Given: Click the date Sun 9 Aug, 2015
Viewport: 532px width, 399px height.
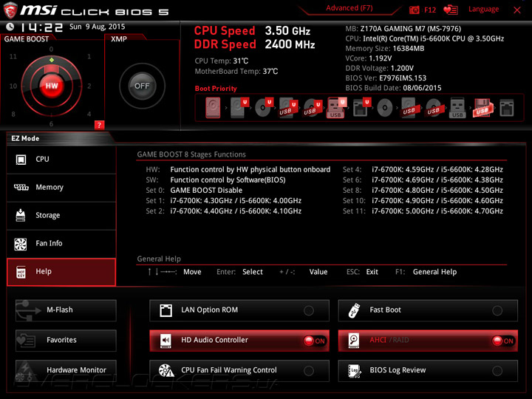Looking at the screenshot, I should point(97,27).
